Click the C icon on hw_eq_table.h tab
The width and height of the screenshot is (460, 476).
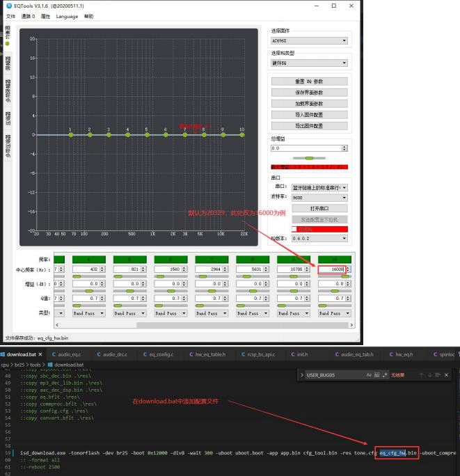click(x=191, y=354)
